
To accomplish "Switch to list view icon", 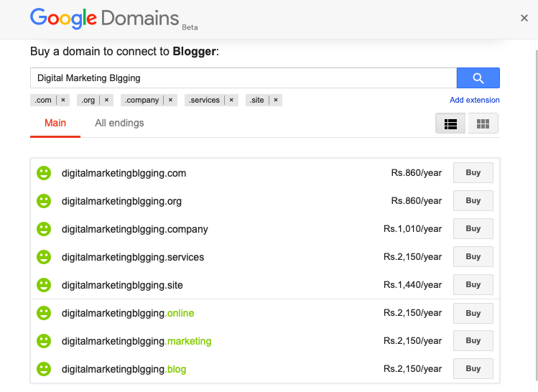I will tap(450, 123).
